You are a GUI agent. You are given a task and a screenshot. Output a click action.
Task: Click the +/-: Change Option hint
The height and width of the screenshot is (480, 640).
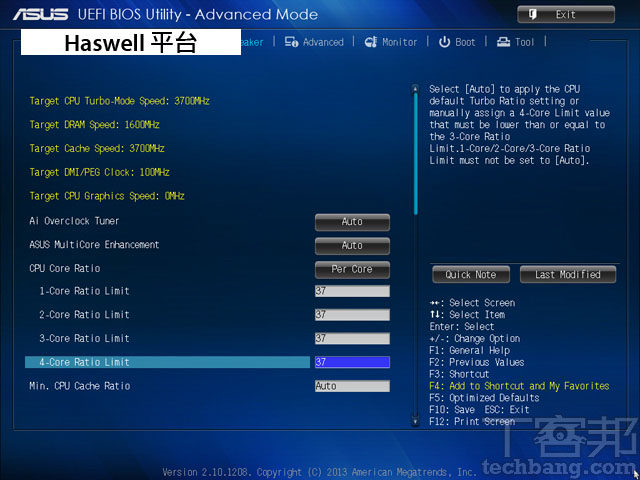click(x=475, y=338)
